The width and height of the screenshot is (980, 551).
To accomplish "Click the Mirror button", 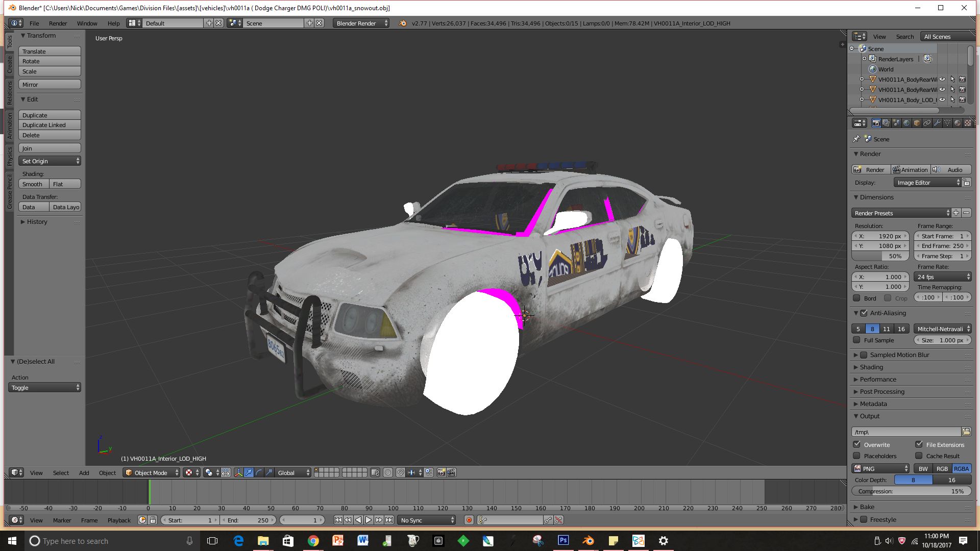I will (50, 84).
